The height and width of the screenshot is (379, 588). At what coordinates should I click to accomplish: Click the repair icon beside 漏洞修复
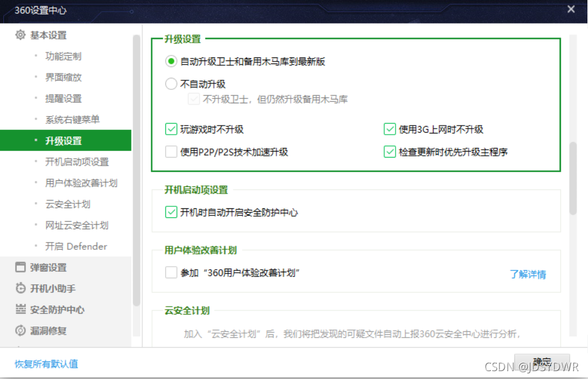coord(21,330)
